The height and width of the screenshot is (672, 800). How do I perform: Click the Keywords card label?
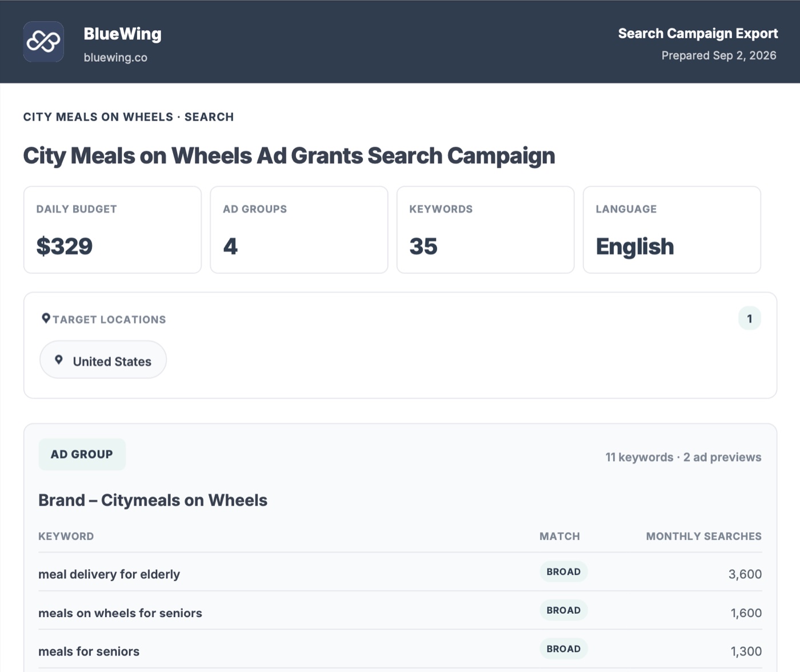pyautogui.click(x=441, y=209)
